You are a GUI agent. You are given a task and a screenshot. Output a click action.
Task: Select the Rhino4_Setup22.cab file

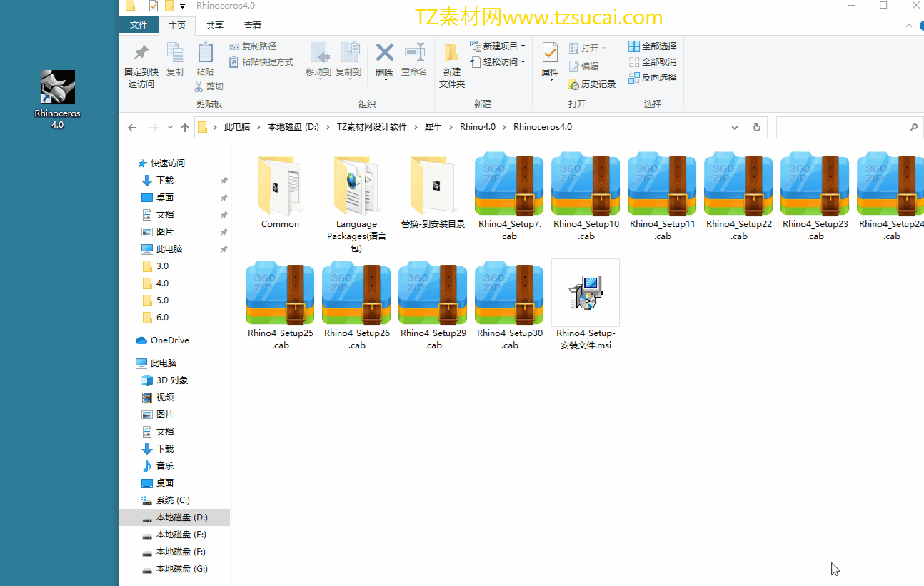point(738,196)
